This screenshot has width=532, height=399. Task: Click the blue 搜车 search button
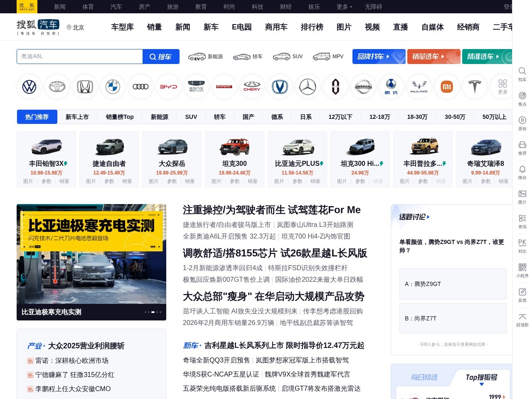coord(161,57)
